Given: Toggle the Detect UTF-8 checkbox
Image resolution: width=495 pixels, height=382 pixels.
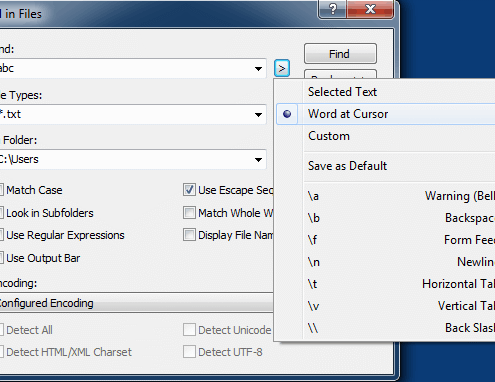Looking at the screenshot, I should [x=189, y=352].
